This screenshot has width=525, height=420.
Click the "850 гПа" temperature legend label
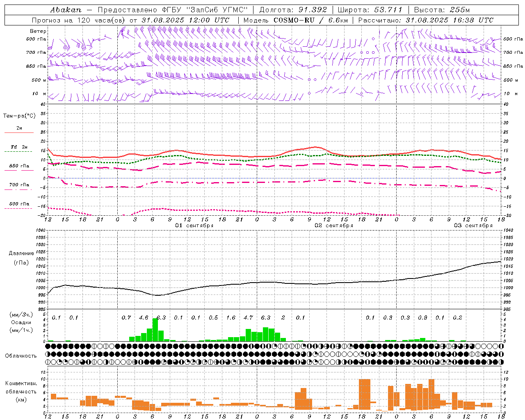point(19,166)
